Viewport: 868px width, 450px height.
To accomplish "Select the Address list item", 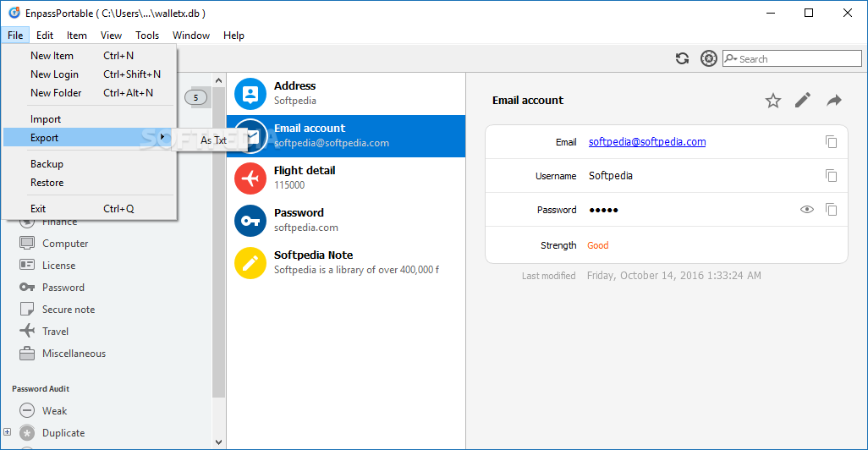I will [x=346, y=94].
